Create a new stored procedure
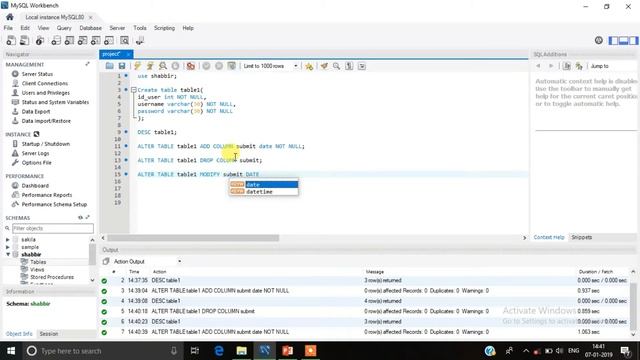 (96, 40)
